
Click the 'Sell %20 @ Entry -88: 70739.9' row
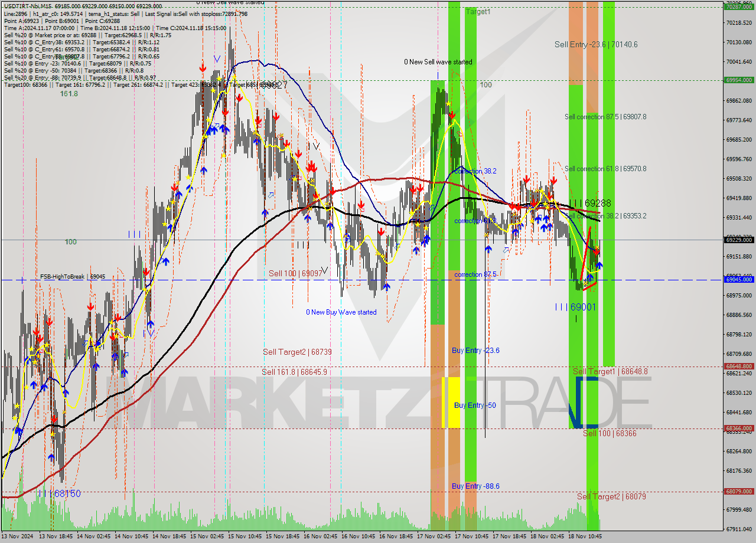(80, 77)
